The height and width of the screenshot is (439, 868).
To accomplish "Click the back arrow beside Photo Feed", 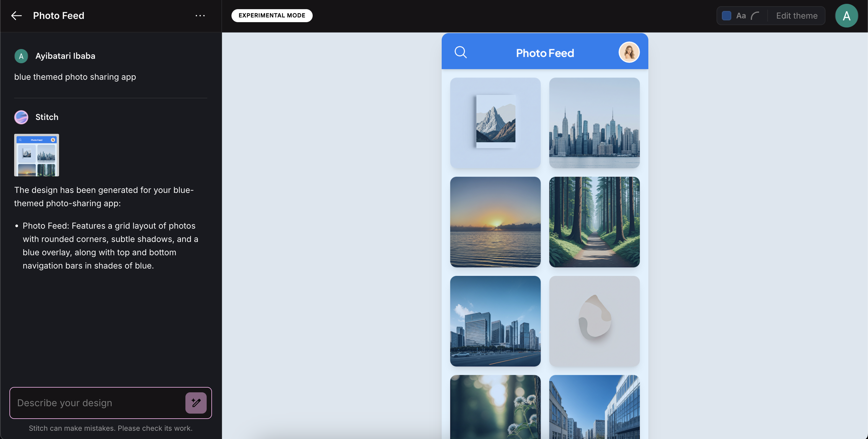I will tap(16, 16).
